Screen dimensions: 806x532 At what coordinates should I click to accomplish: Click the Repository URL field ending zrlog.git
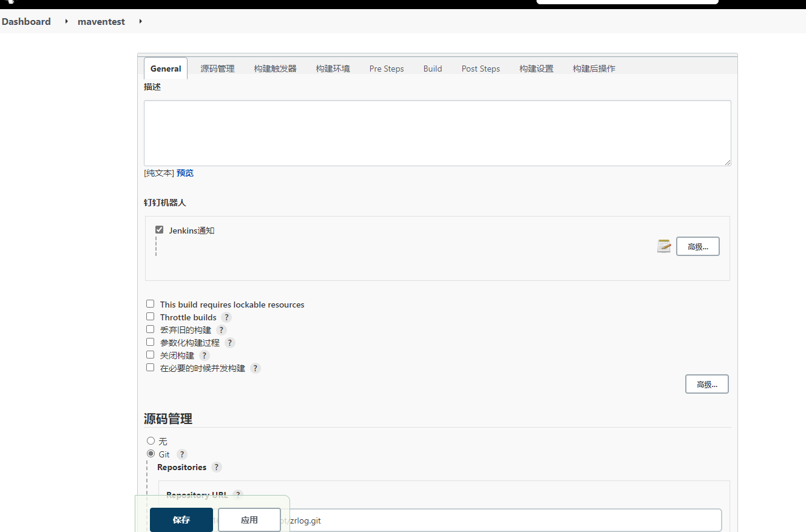coord(444,520)
